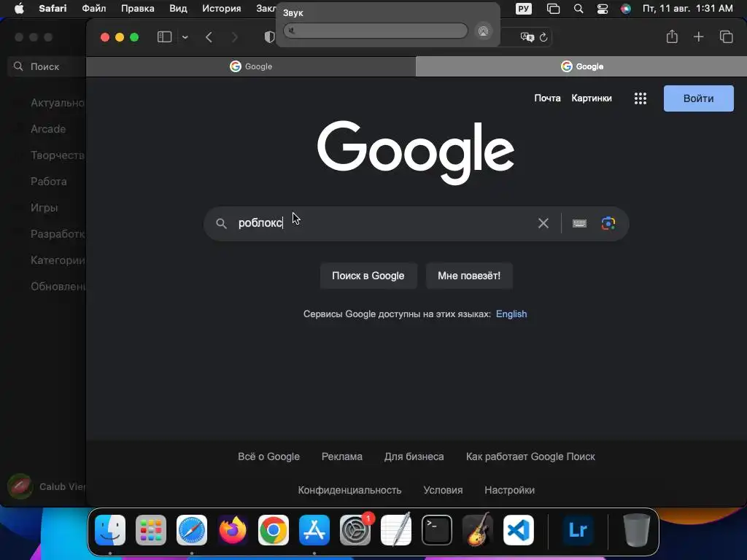Show the tab overview icon
The width and height of the screenshot is (747, 560).
[x=726, y=36]
